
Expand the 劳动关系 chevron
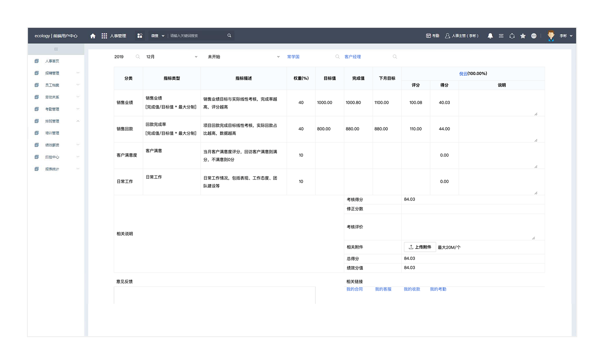pos(78,97)
